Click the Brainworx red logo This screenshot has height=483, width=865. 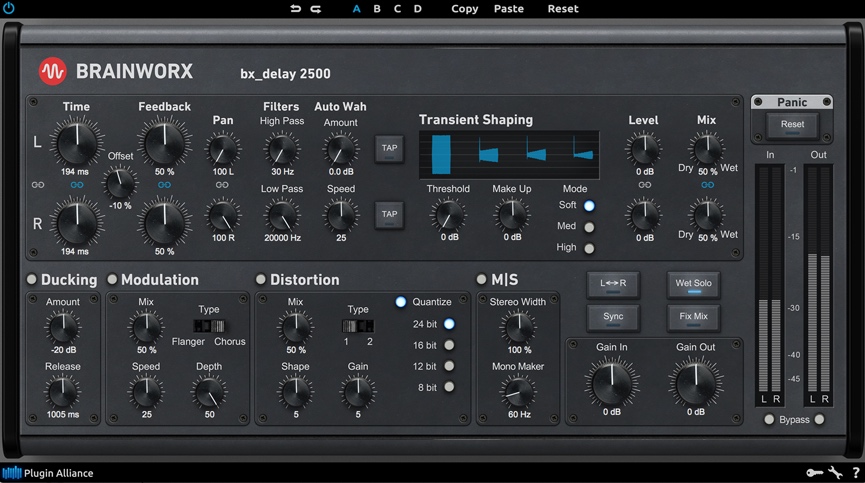point(52,71)
